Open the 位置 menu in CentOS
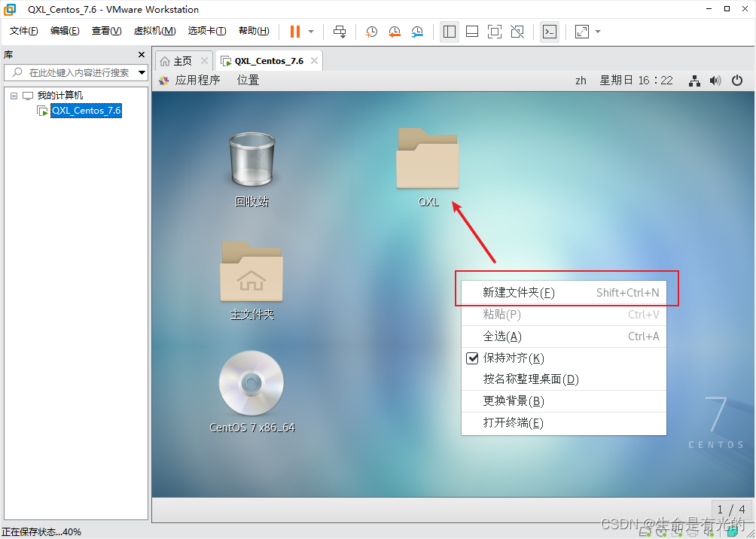This screenshot has width=756, height=539. click(248, 81)
